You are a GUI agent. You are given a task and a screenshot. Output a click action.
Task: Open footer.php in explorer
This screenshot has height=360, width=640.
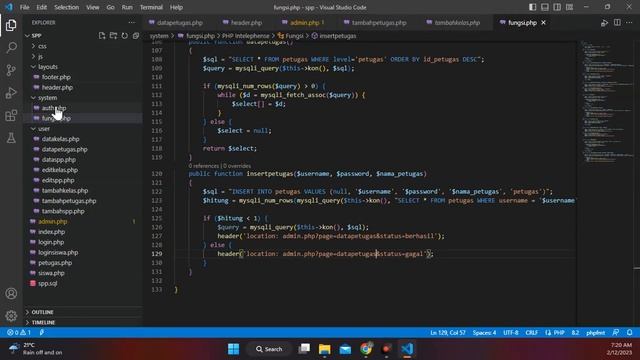coord(56,77)
